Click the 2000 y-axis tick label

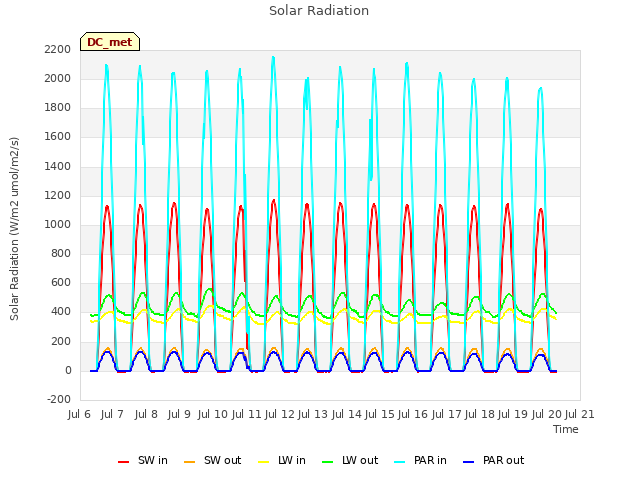(58, 78)
